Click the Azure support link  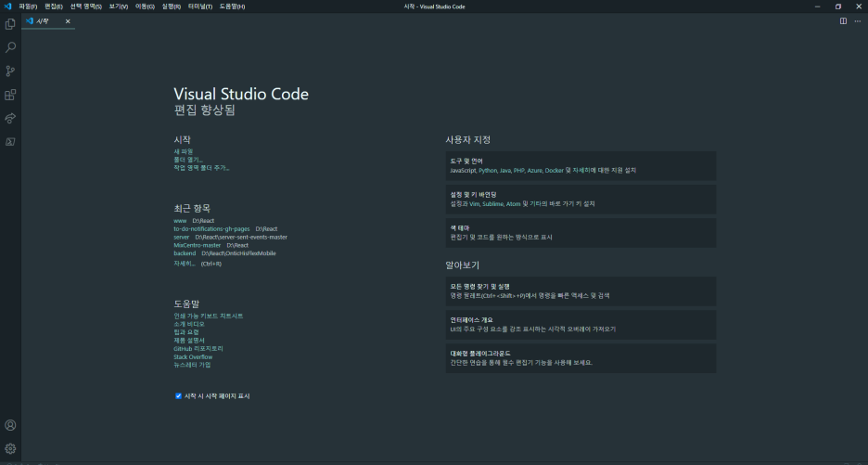(535, 171)
